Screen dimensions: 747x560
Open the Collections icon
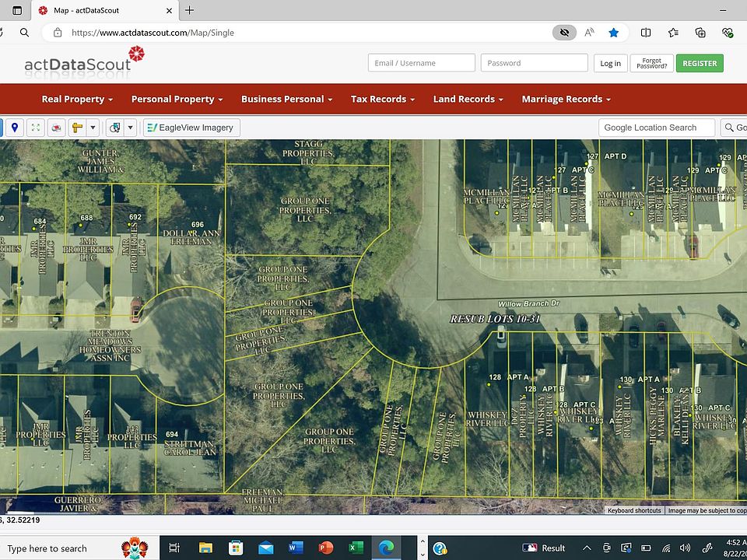tap(700, 33)
